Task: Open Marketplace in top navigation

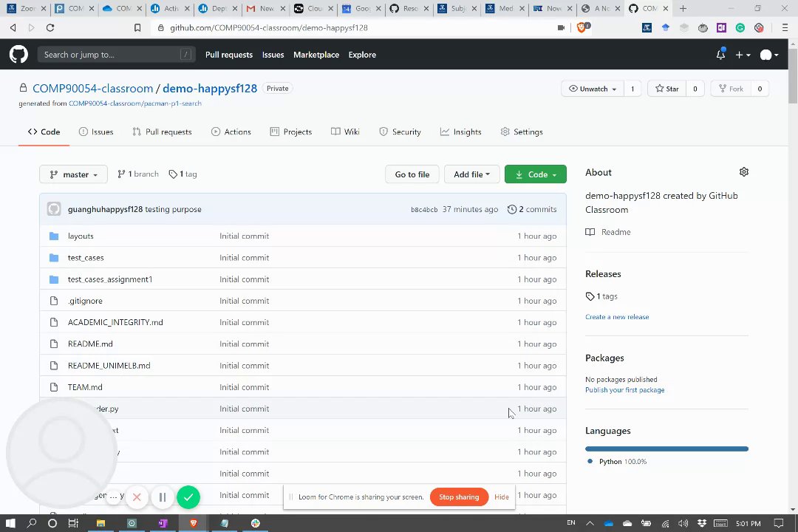Action: point(316,55)
